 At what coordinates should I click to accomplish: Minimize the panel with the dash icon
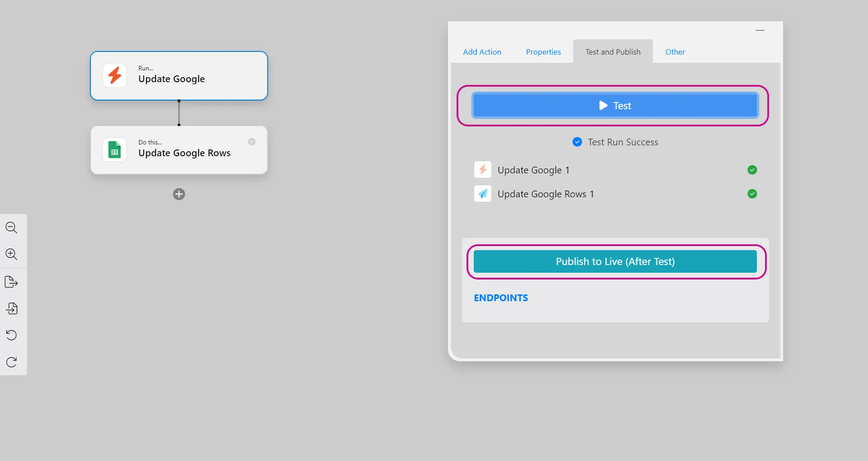[760, 30]
